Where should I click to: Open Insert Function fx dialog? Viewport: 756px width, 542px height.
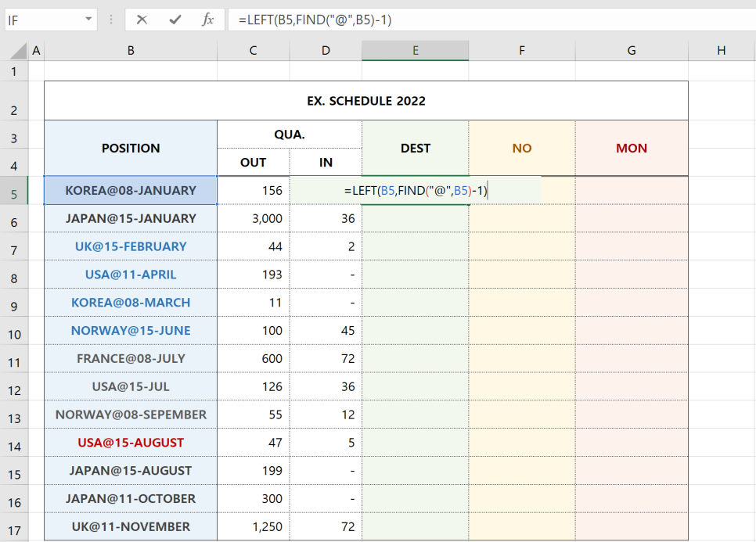[x=208, y=20]
